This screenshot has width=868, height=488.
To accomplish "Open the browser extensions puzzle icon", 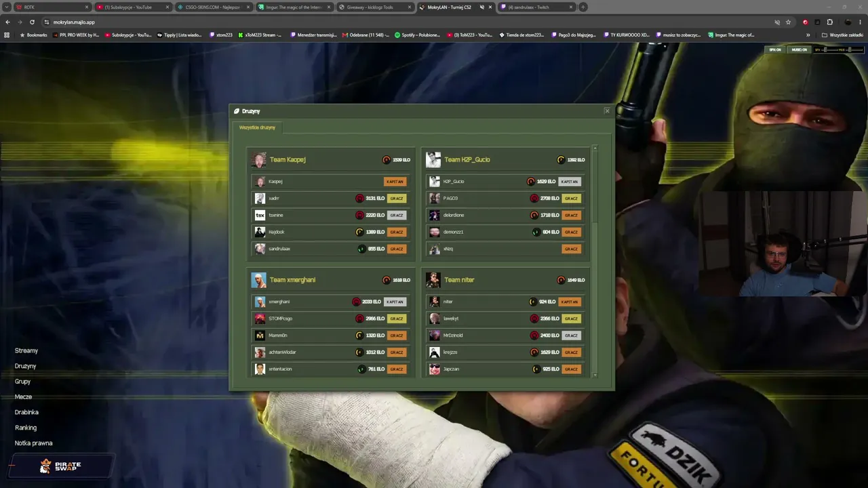I will (x=829, y=22).
